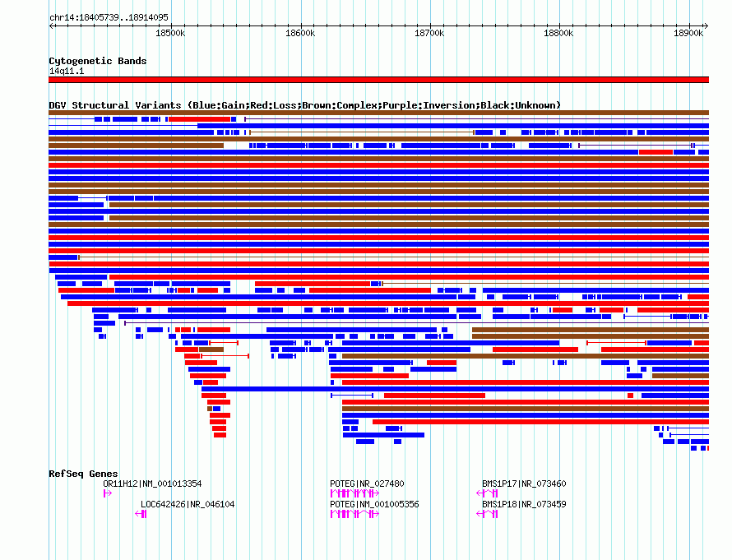Click the left arrow end of the ruler
Screen dimensions: 732x560
51,26
